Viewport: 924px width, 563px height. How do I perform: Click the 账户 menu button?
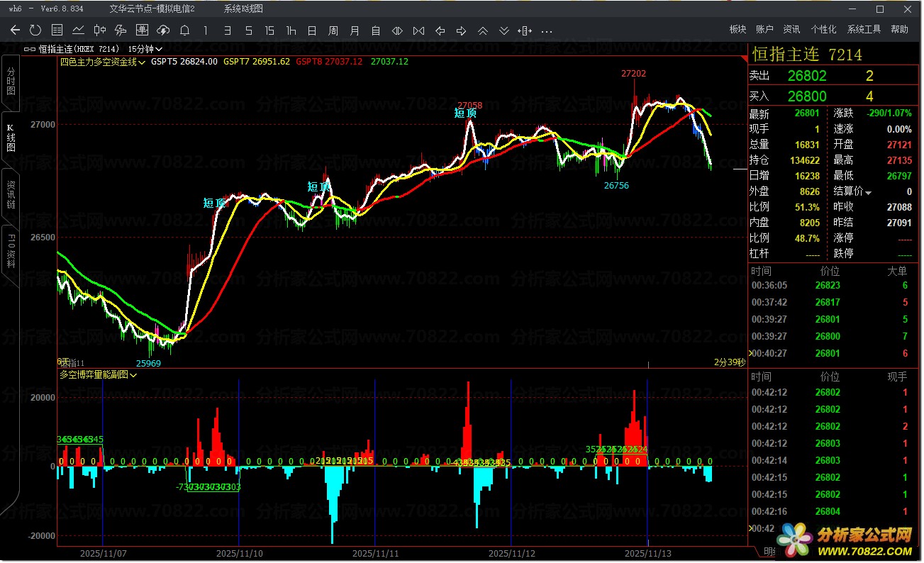click(x=764, y=30)
